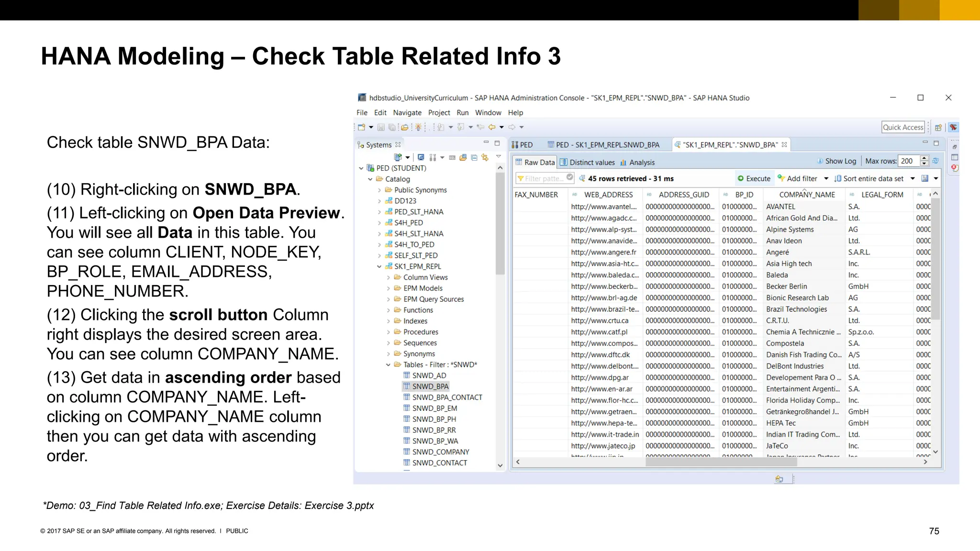Expand the Column Views folder
The image size is (980, 551).
click(389, 277)
